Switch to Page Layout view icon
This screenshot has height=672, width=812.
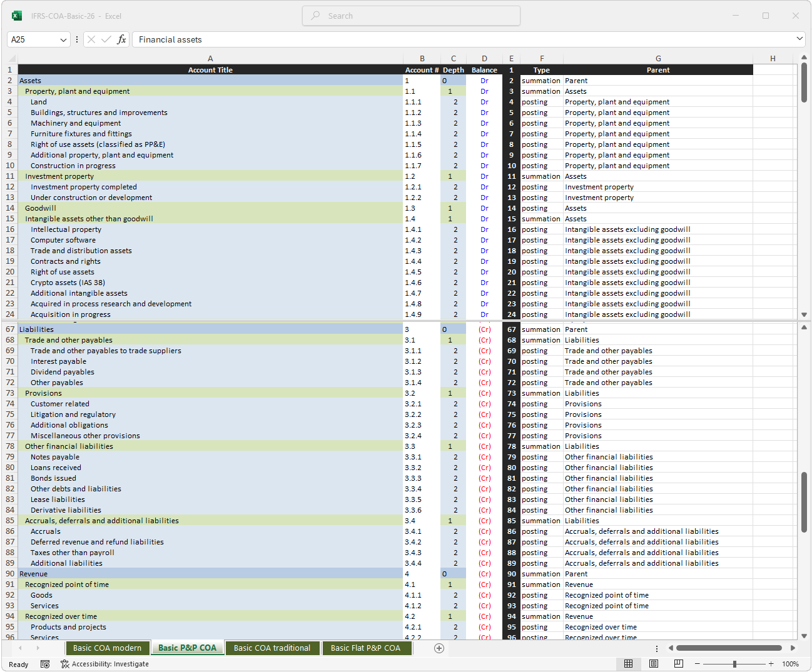click(x=654, y=664)
